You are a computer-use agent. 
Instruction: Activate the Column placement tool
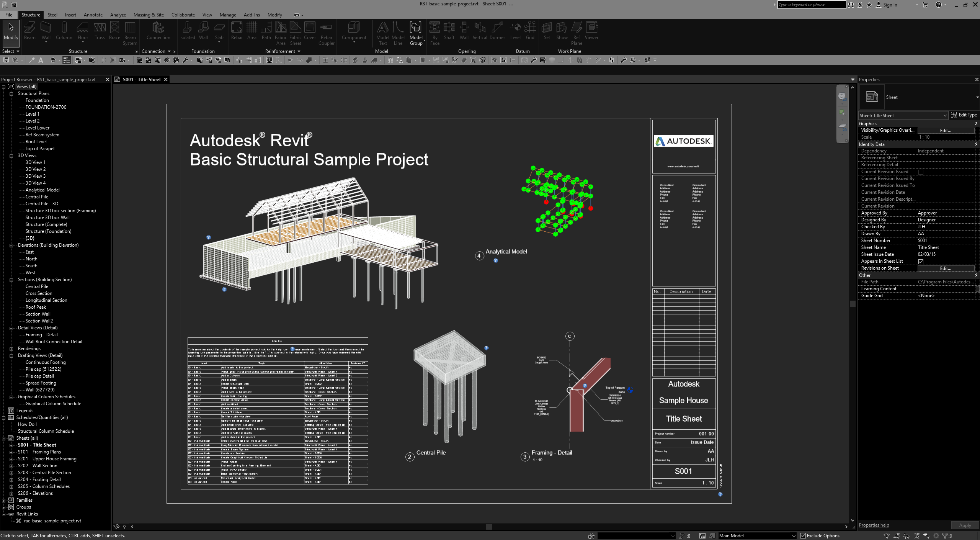(64, 31)
